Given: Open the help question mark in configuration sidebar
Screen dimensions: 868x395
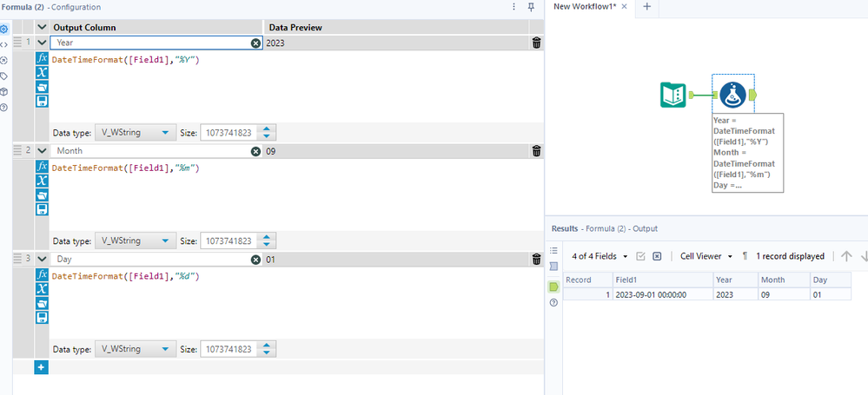Looking at the screenshot, I should (x=3, y=108).
